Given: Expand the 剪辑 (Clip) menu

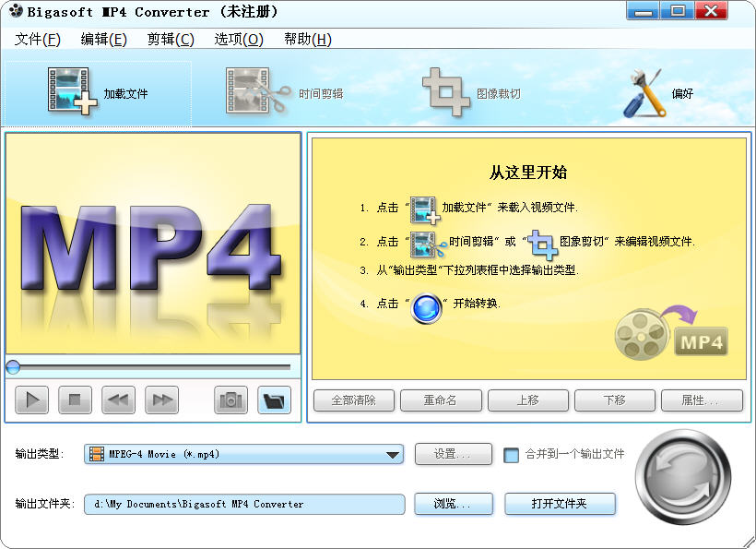Looking at the screenshot, I should pos(170,40).
